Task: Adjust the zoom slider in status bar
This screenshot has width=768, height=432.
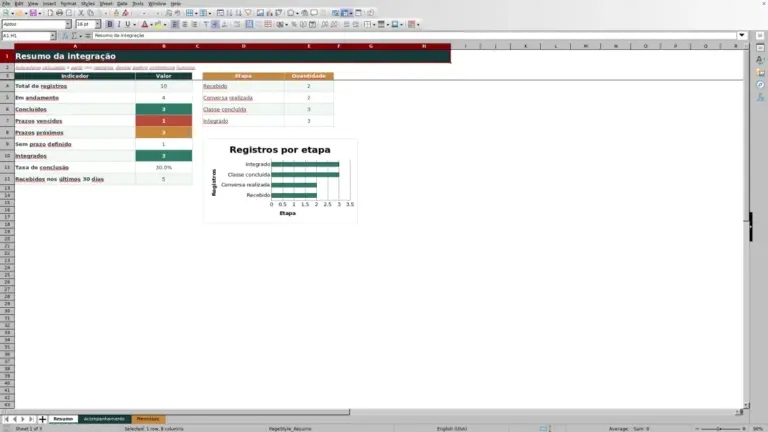Action: pos(719,429)
